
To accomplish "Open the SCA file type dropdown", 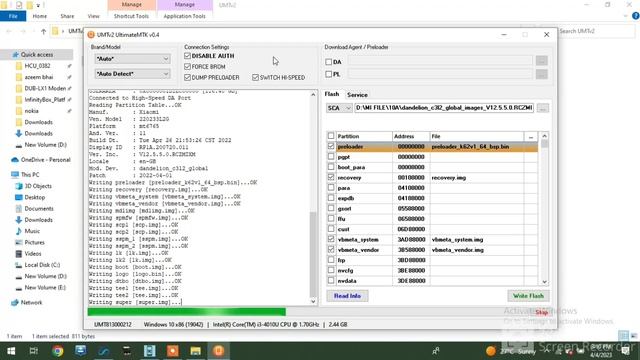I will click(x=339, y=108).
